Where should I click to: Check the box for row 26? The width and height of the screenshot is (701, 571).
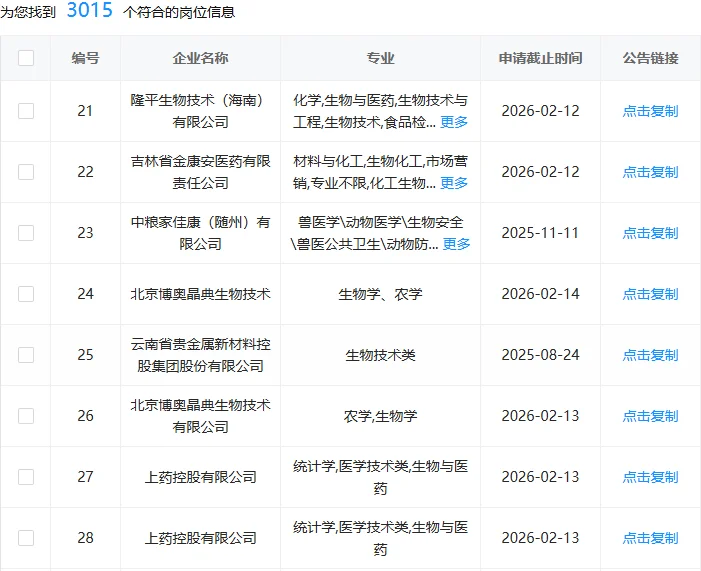click(x=26, y=416)
